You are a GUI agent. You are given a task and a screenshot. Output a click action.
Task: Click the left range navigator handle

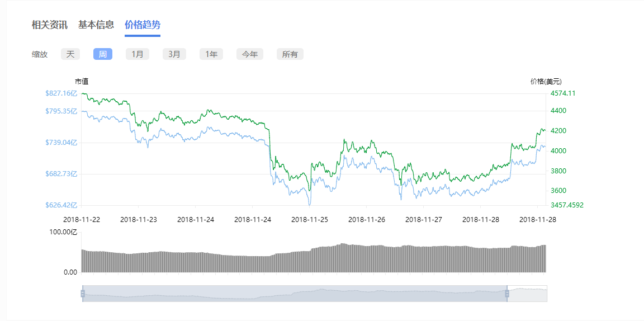(83, 294)
